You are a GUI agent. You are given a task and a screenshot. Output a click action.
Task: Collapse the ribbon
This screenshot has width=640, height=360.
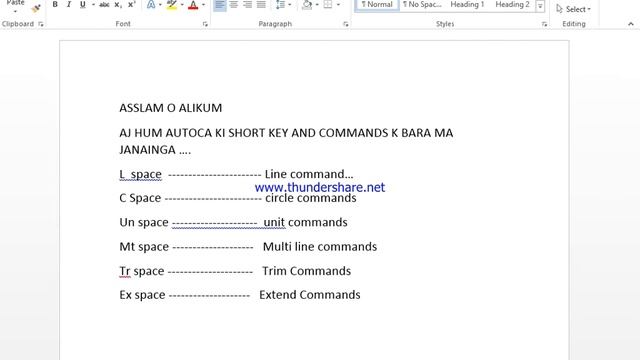tap(631, 24)
